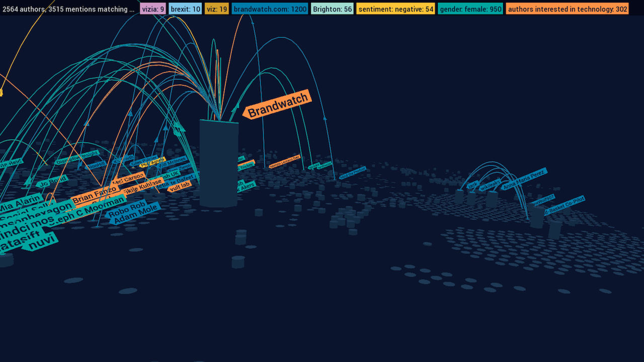Image resolution: width=644 pixels, height=362 pixels.
Task: Toggle 'authors interested in technology: 302' filter
Action: [568, 9]
